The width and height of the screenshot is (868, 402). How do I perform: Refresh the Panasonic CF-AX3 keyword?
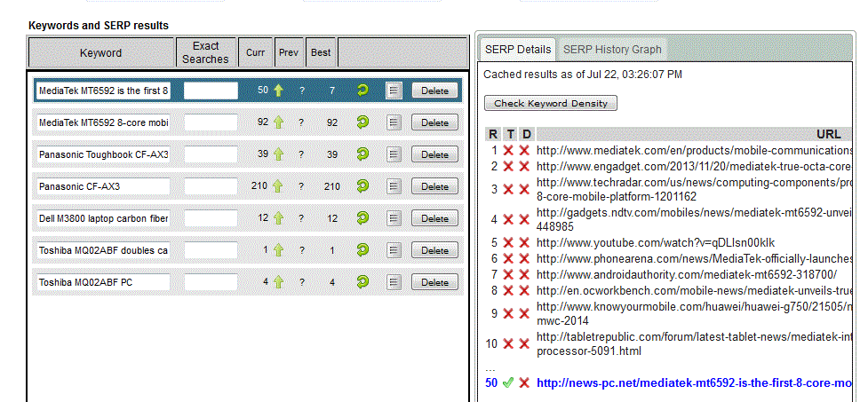[362, 186]
